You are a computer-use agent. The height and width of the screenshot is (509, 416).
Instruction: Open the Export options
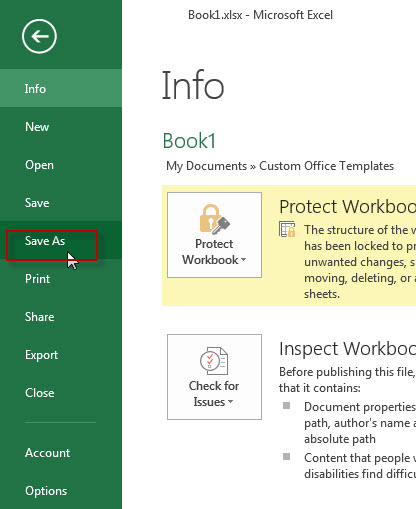[61, 355]
